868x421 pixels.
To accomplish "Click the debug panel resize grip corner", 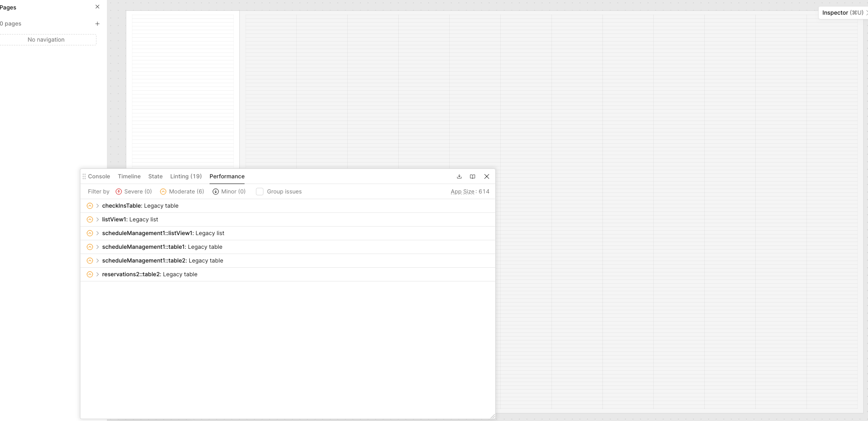I will pos(492,416).
